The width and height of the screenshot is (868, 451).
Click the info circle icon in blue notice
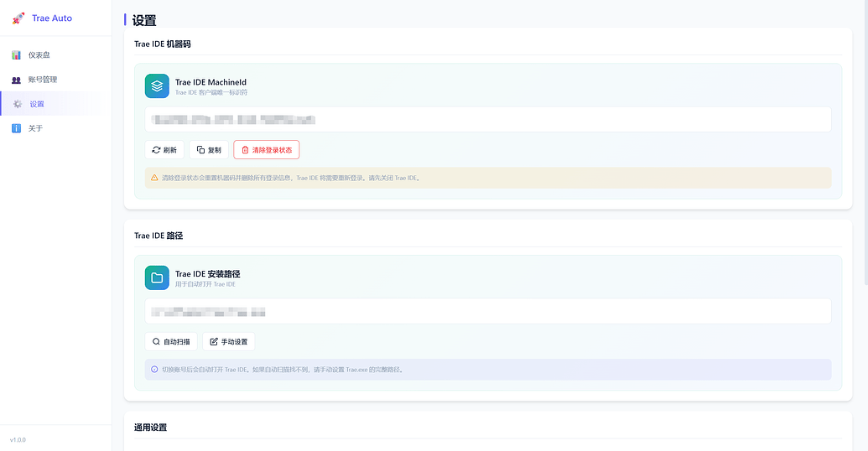[154, 369]
